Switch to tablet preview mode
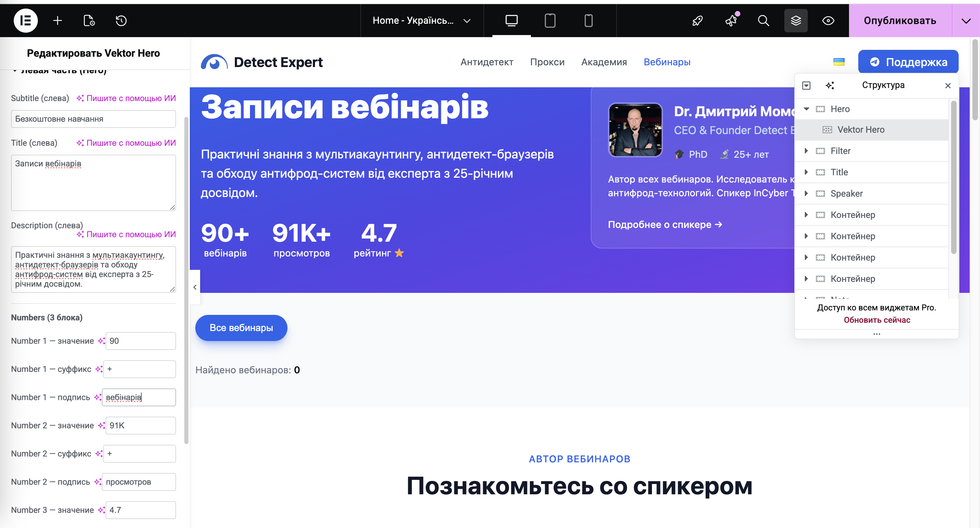Screen dimensions: 980x528 550,21
